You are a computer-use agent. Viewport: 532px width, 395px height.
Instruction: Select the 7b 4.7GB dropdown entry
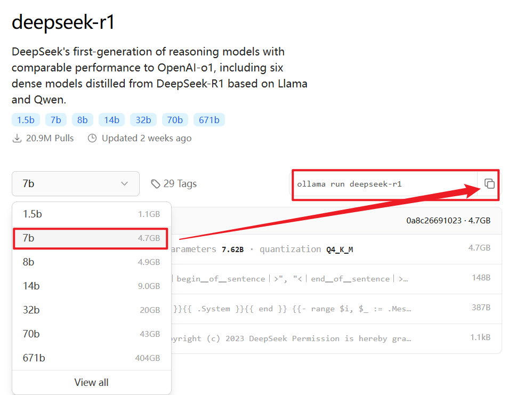point(91,238)
